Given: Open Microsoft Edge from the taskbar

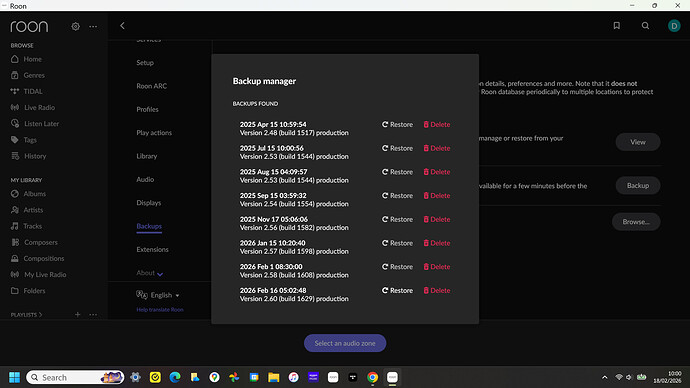Looking at the screenshot, I should tap(175, 377).
